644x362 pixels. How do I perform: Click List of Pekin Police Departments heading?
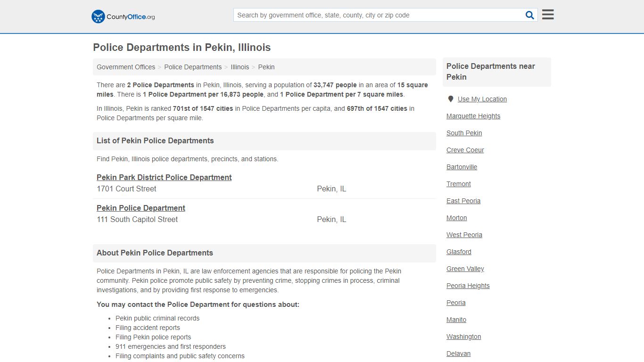[155, 140]
